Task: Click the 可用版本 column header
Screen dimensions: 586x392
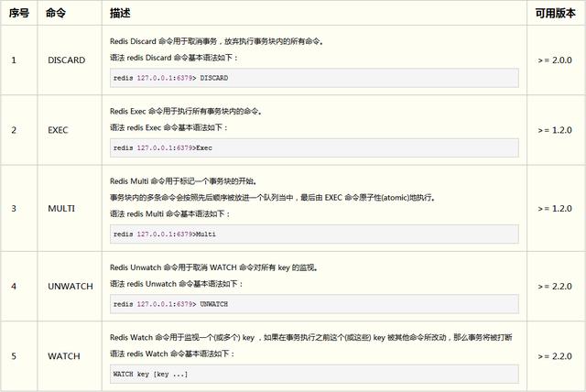Action: [x=555, y=13]
